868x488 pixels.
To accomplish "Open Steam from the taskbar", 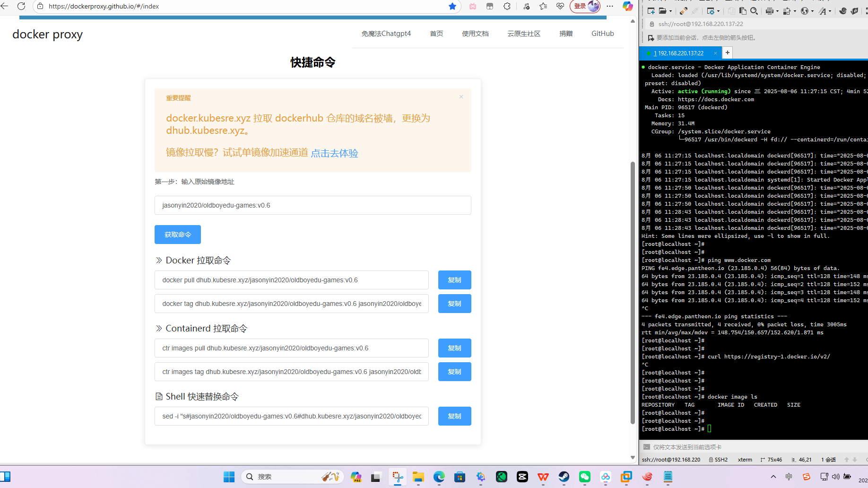I will pos(564,477).
